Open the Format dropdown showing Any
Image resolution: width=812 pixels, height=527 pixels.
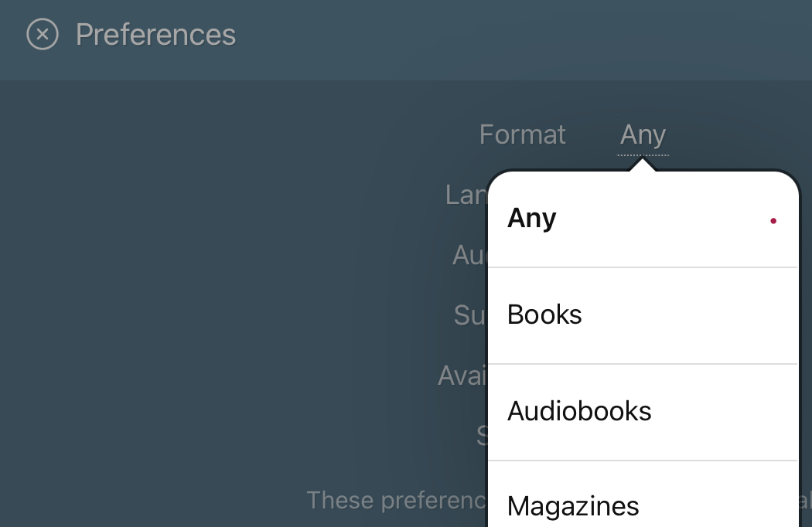[643, 135]
